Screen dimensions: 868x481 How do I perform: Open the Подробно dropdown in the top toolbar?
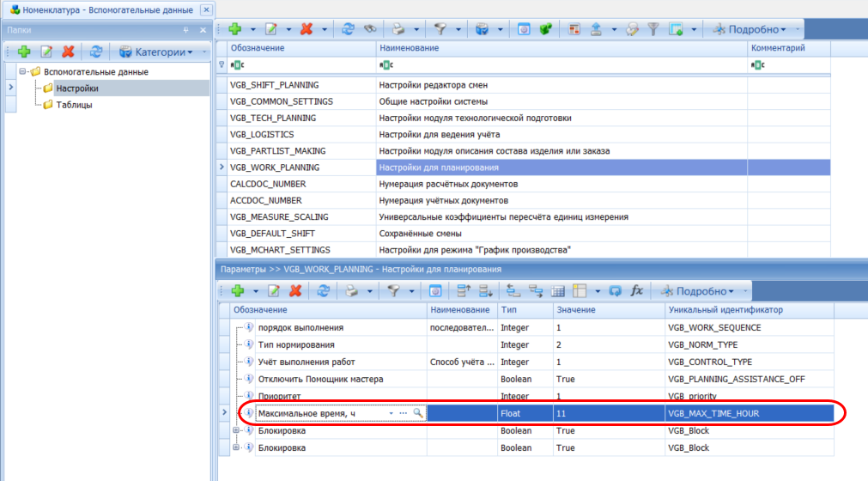pos(753,29)
